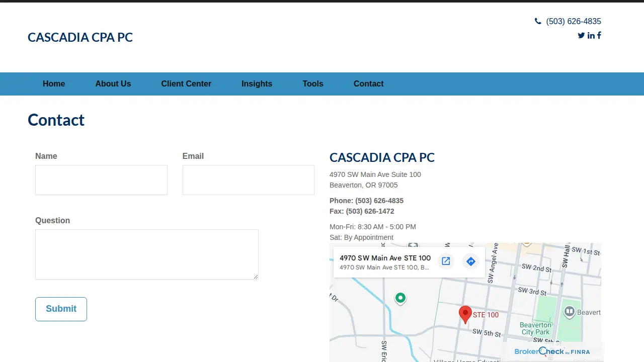The height and width of the screenshot is (362, 644).
Task: Select the address line 4970 SW Main Ave Suite 100
Action: [375, 174]
